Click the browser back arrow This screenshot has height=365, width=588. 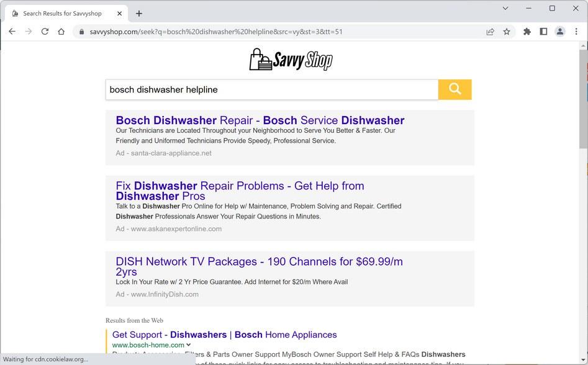coord(12,32)
